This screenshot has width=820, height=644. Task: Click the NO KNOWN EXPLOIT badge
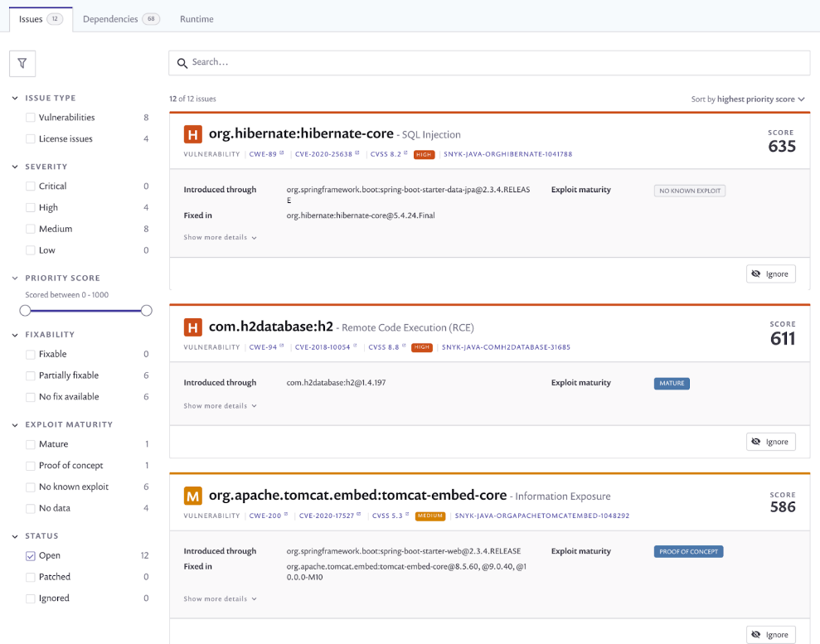click(x=689, y=191)
